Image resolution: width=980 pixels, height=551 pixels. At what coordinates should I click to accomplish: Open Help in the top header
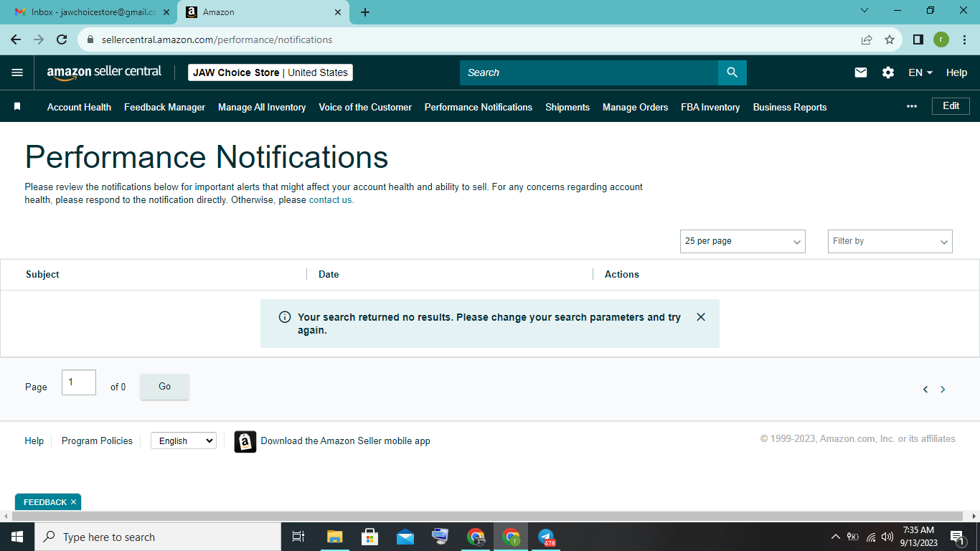(956, 72)
